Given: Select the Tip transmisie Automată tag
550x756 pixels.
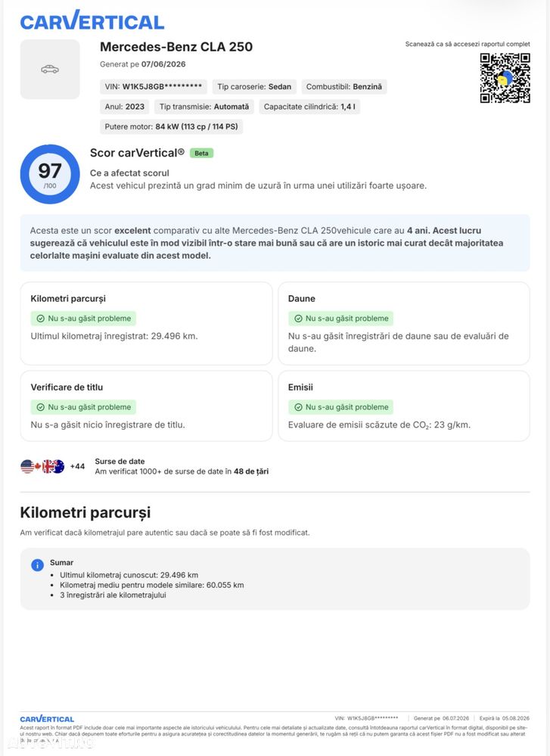Looking at the screenshot, I should [x=204, y=107].
